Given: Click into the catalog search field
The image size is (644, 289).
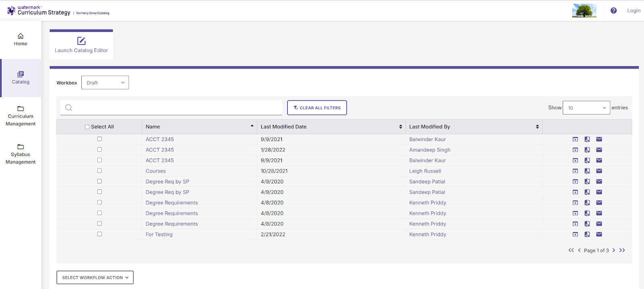Looking at the screenshot, I should point(175,108).
